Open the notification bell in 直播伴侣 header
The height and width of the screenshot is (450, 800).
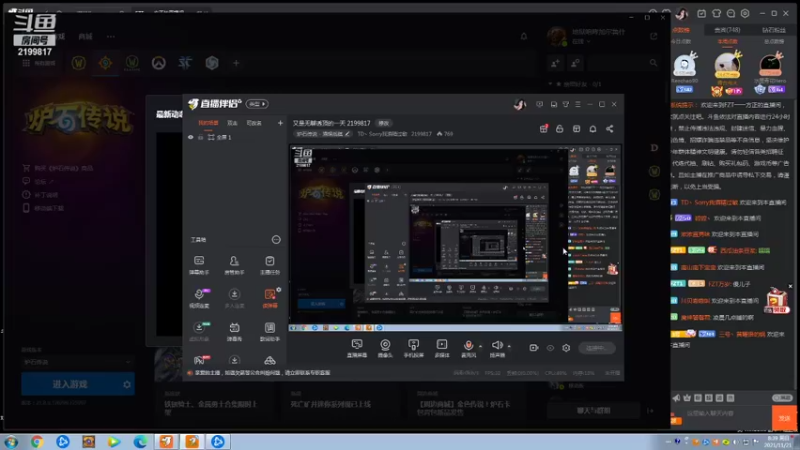point(593,129)
